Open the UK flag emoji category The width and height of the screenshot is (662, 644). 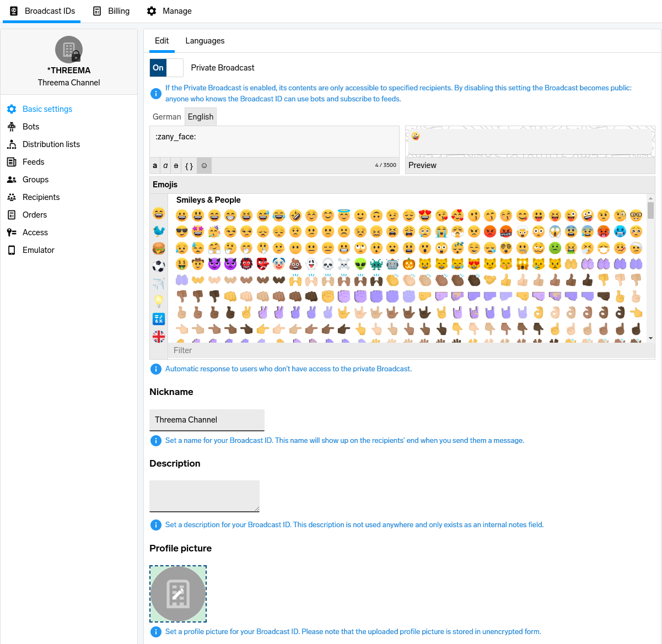click(159, 336)
